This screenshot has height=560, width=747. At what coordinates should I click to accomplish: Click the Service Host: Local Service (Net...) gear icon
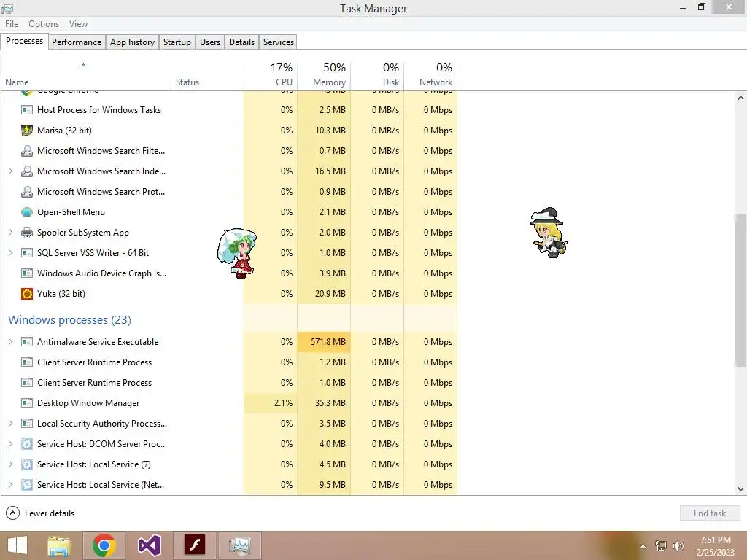tap(27, 485)
